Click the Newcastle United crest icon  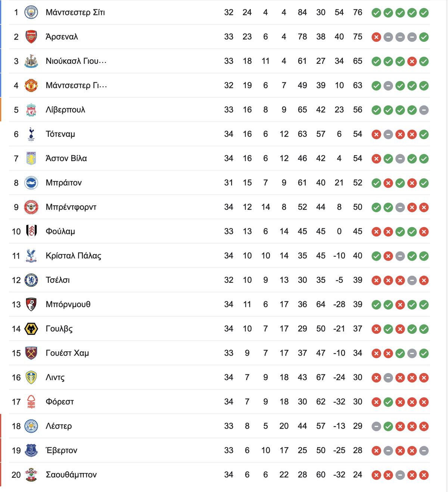point(31,61)
